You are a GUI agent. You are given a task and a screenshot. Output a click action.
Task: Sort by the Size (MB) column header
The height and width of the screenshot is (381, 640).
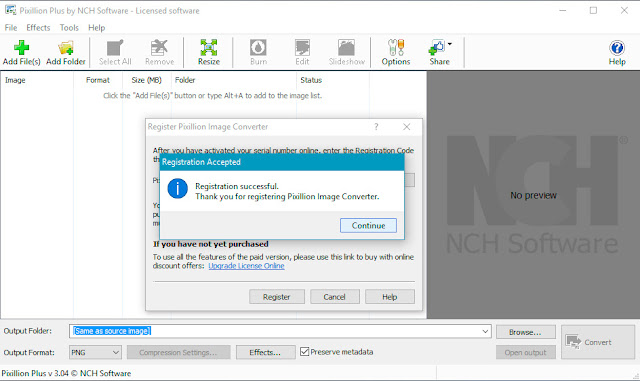(146, 80)
